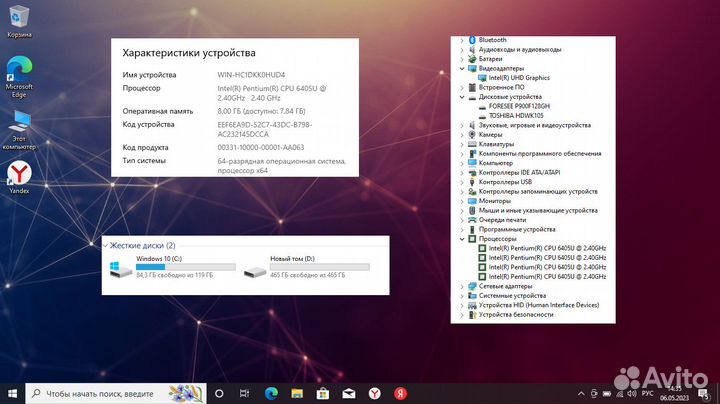Click the taskbar search box

(116, 393)
